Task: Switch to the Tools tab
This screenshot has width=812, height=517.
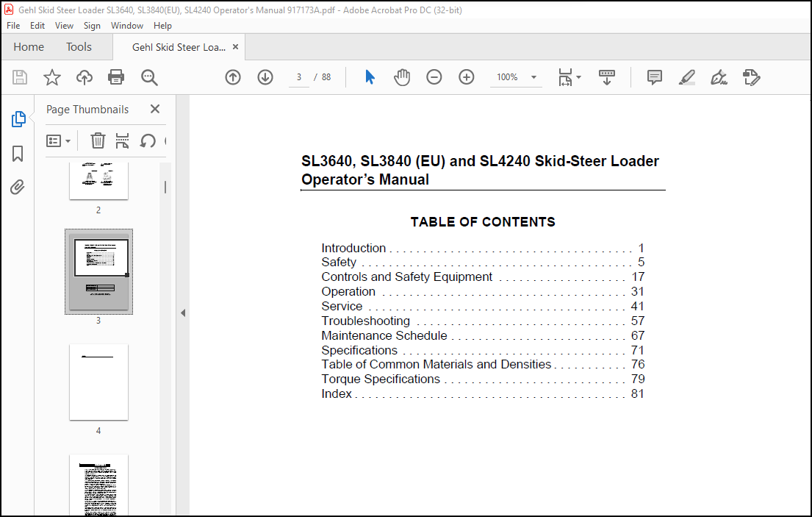Action: [79, 46]
